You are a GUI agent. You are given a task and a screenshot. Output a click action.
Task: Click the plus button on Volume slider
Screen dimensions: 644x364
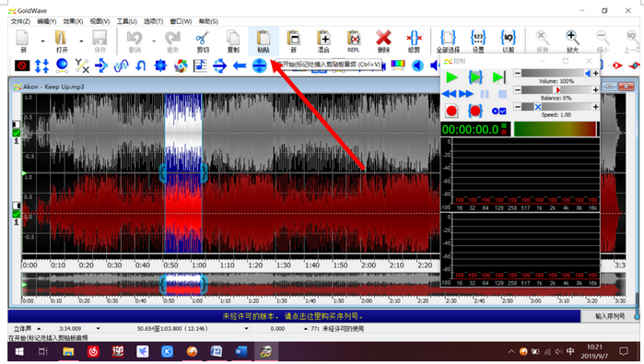pos(595,73)
